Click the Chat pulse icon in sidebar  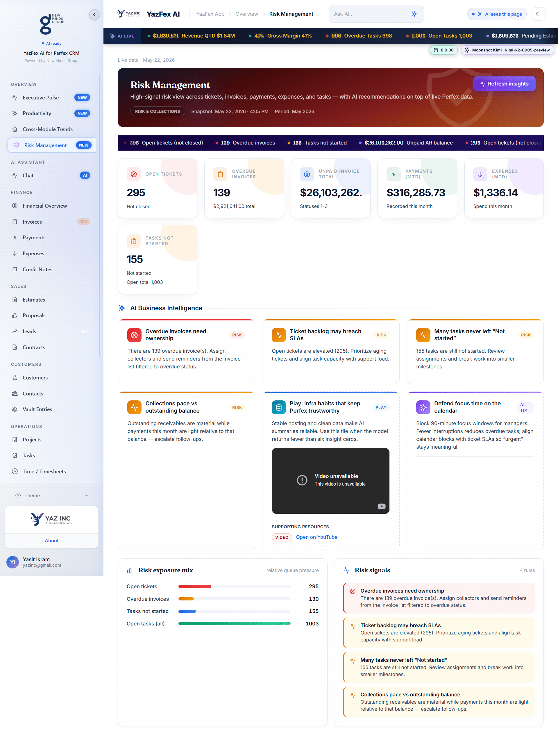[x=15, y=175]
